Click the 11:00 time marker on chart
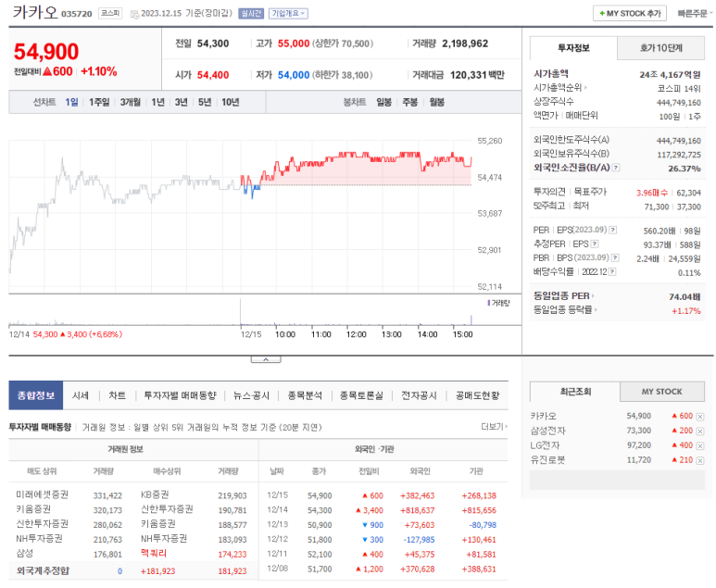Screen dimensions: 716x588 (x=321, y=334)
